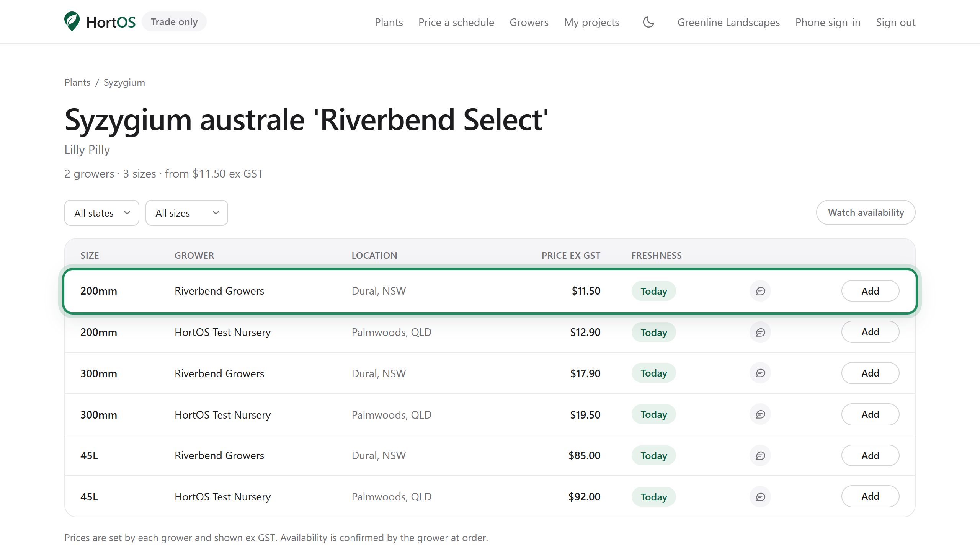Image resolution: width=980 pixels, height=551 pixels.
Task: Open My projects
Action: [x=591, y=22]
